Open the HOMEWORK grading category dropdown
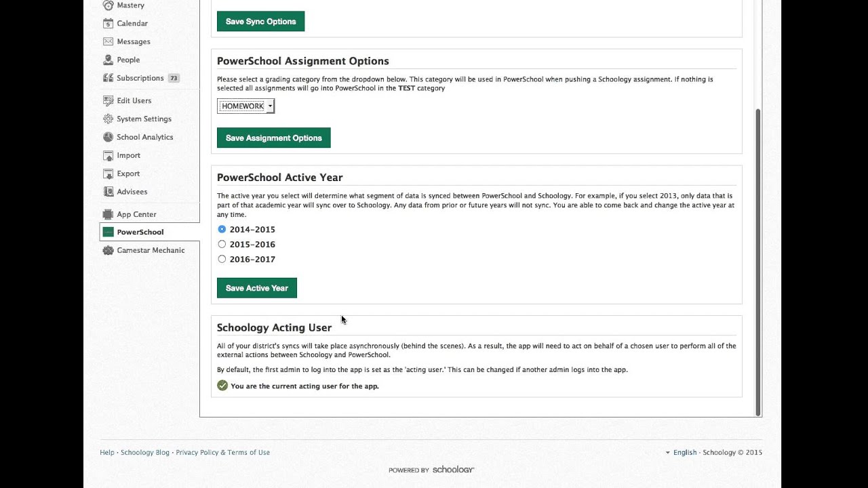Screen dimensions: 868x488 [245, 106]
